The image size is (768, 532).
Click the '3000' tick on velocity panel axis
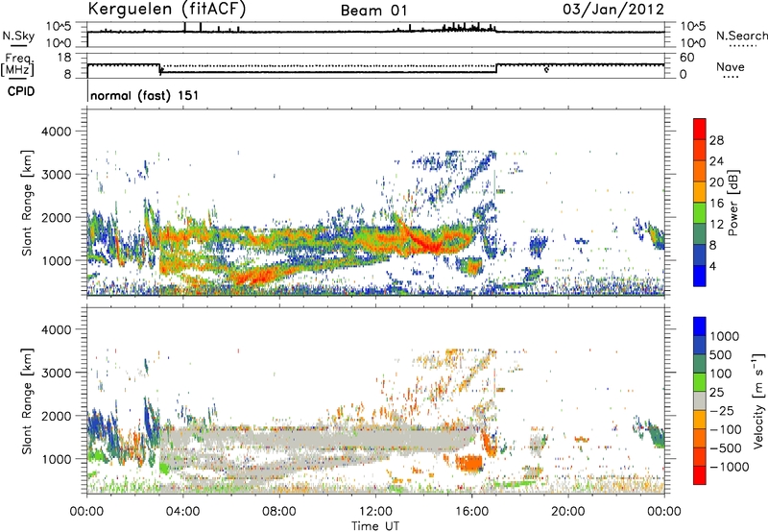pos(56,373)
